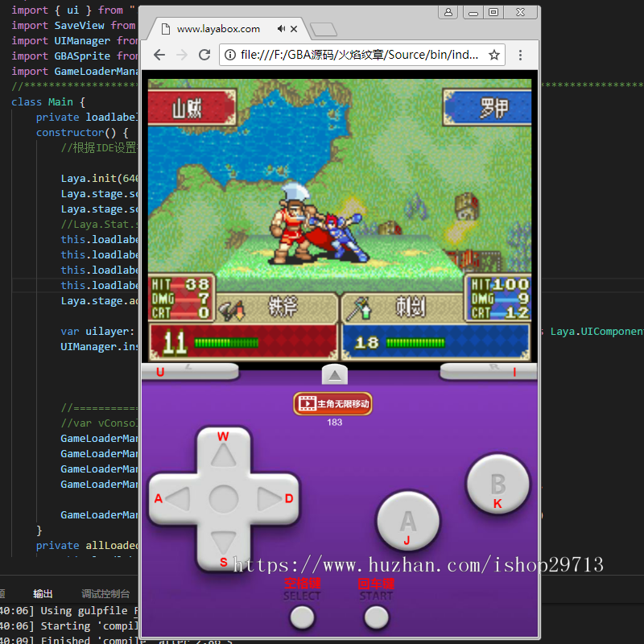Screen dimensions: 644x644
Task: Click 'import GBASprite' code line
Action: click(74, 56)
